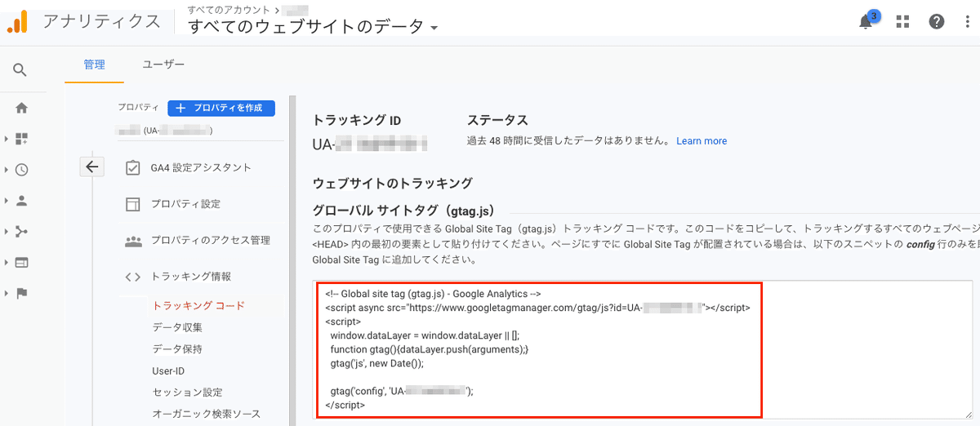Click the gtag('js', new Date()); code line

(377, 363)
